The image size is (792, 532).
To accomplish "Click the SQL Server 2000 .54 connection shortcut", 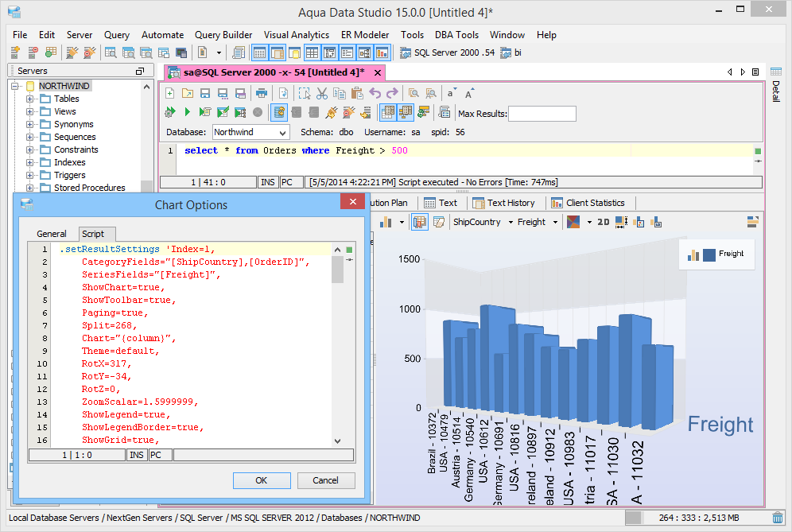I will click(x=448, y=52).
